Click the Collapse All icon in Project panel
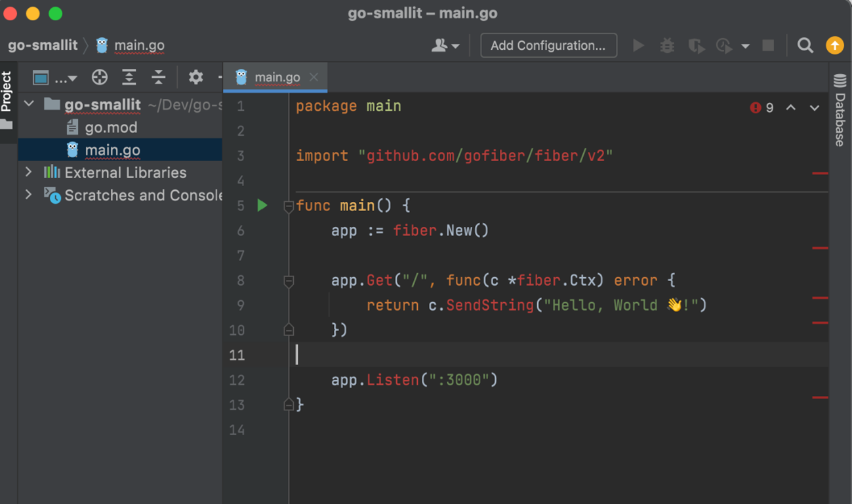The width and height of the screenshot is (852, 504). point(159,77)
